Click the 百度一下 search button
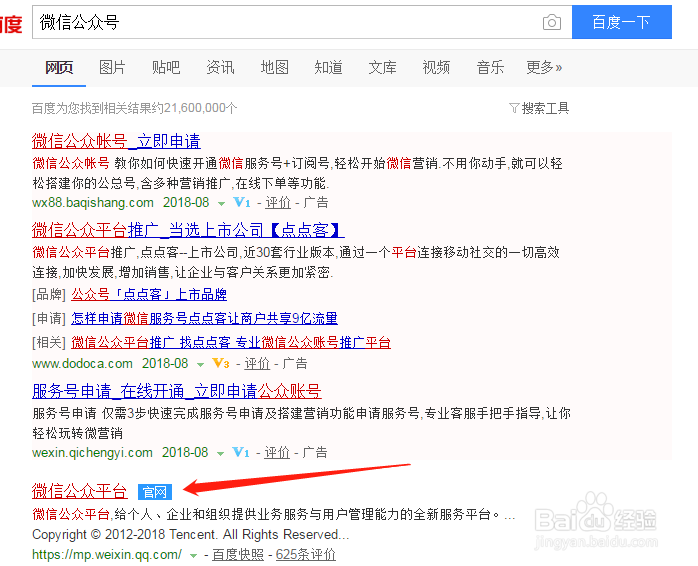The height and width of the screenshot is (566, 698). click(x=621, y=22)
